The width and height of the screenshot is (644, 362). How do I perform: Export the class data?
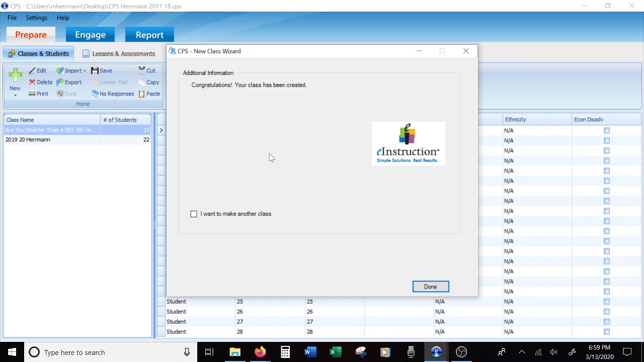pos(68,82)
